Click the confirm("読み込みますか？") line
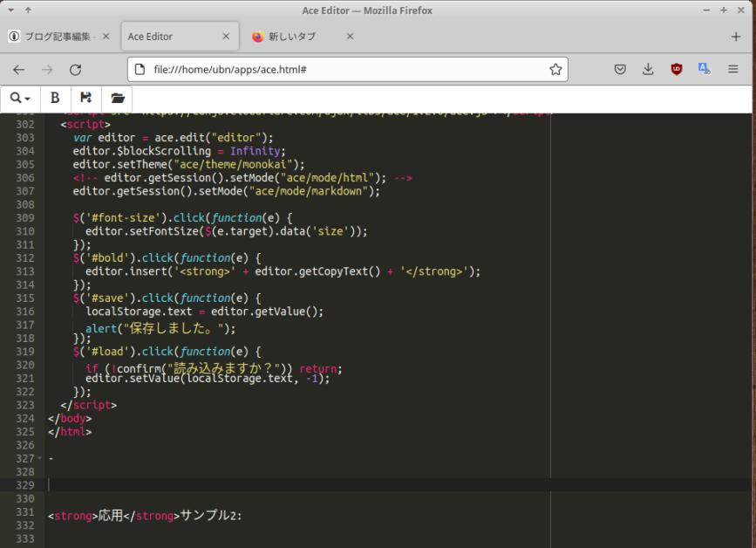Image resolution: width=756 pixels, height=548 pixels. coord(215,368)
